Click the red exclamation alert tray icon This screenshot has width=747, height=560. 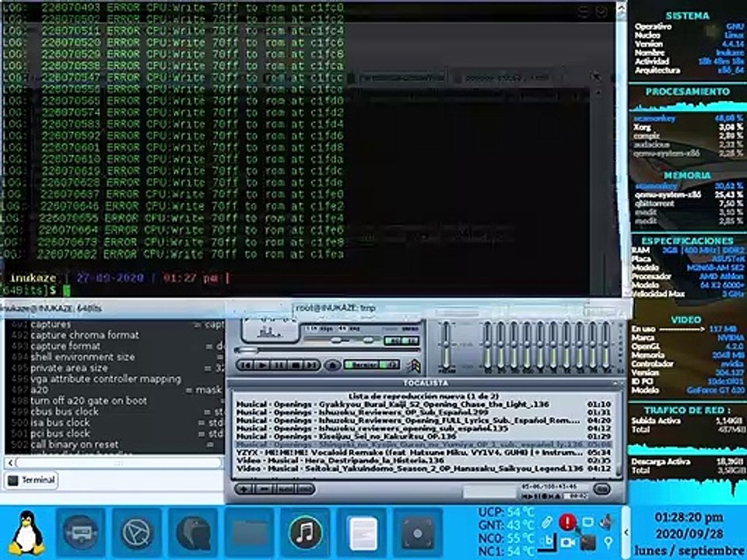[x=567, y=523]
